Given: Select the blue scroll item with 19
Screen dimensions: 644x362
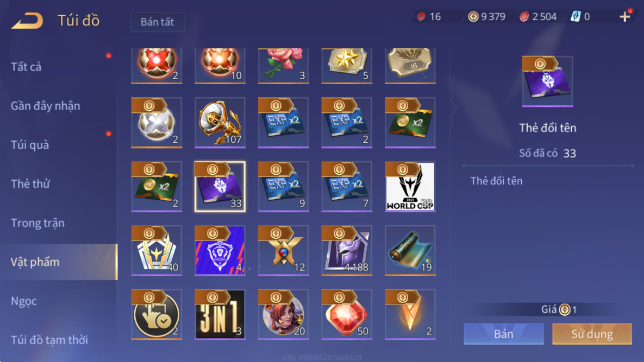Looking at the screenshot, I should [x=410, y=251].
